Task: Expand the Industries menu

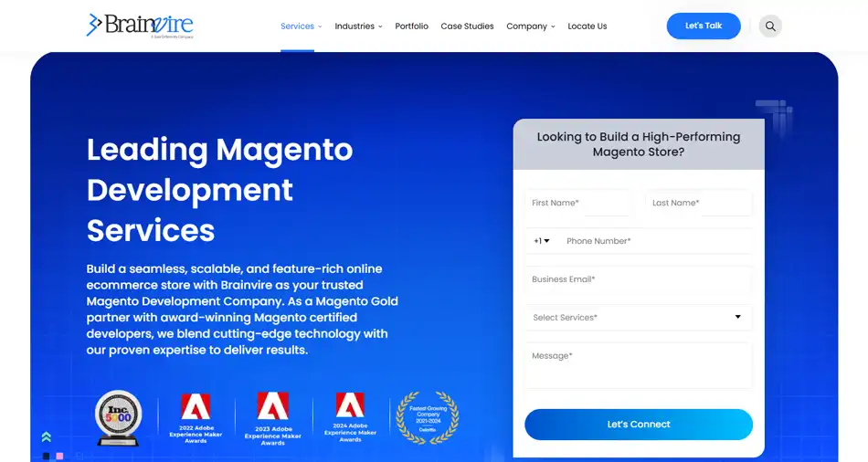Action: [358, 26]
